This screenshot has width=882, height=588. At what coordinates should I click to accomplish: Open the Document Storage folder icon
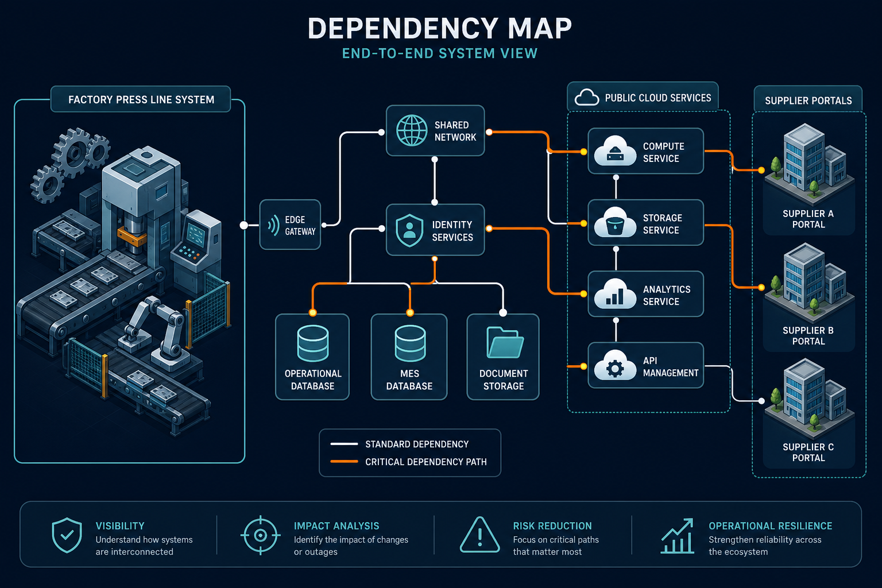tap(505, 343)
